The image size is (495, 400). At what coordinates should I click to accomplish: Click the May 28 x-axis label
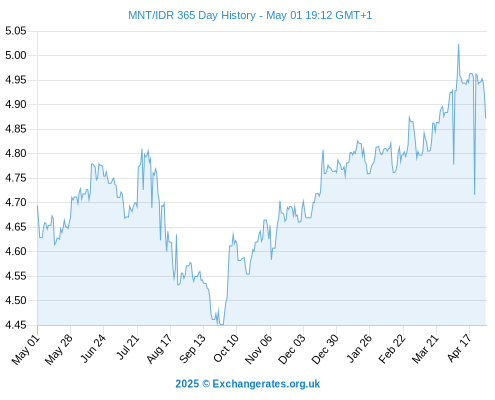point(59,350)
